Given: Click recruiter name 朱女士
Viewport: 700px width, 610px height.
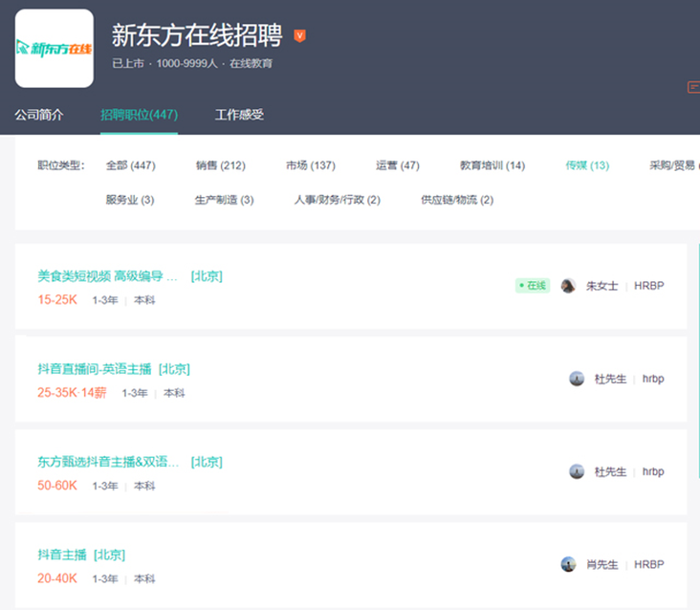Looking at the screenshot, I should (602, 286).
